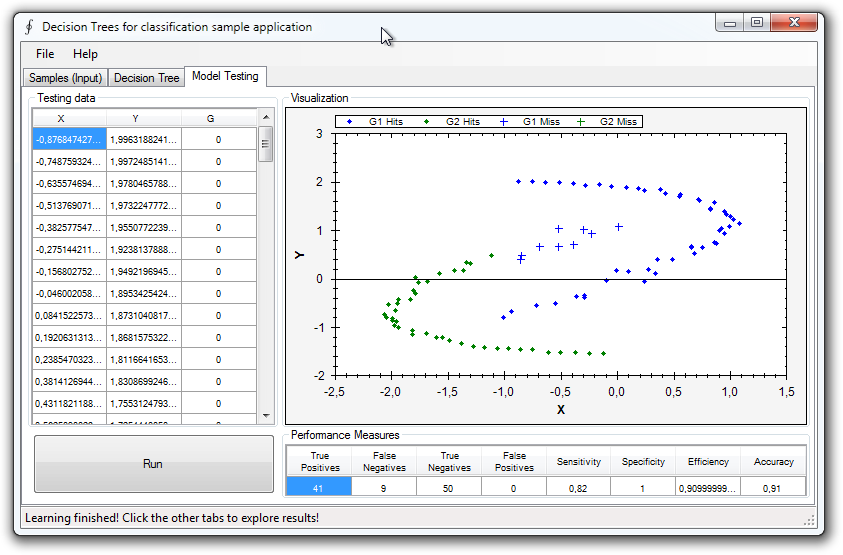
Task: Open the Help menu
Action: pos(85,54)
